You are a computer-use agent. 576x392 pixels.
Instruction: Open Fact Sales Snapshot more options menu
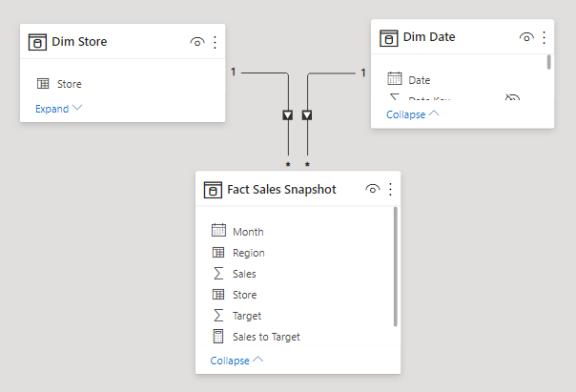point(390,190)
